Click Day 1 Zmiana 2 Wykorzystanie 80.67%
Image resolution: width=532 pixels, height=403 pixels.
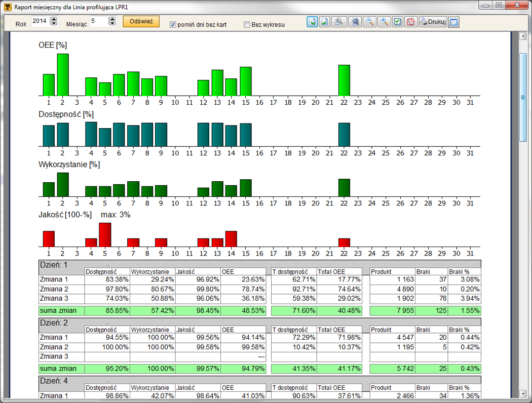pyautogui.click(x=153, y=289)
